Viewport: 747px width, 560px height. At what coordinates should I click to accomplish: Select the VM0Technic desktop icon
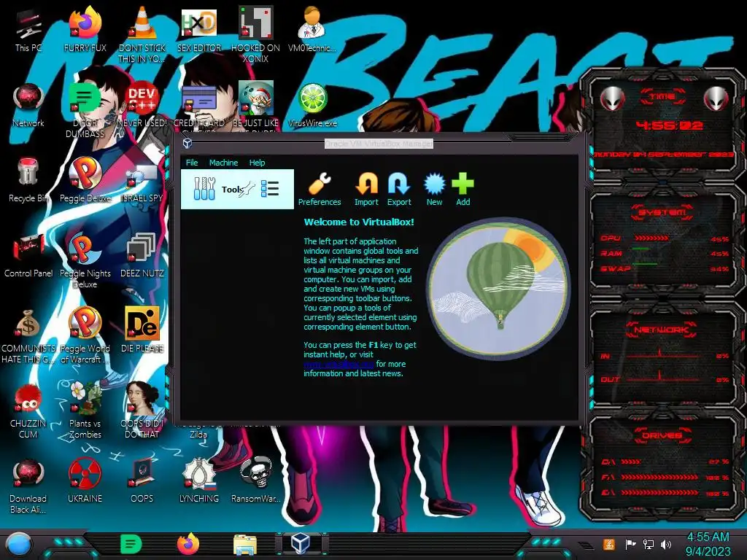coord(312,30)
